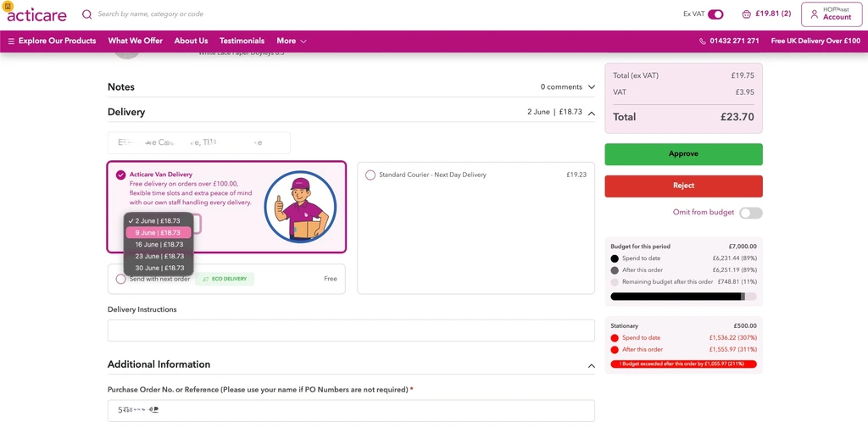
Task: Click Free UK Delivery Over £100
Action: click(x=815, y=41)
